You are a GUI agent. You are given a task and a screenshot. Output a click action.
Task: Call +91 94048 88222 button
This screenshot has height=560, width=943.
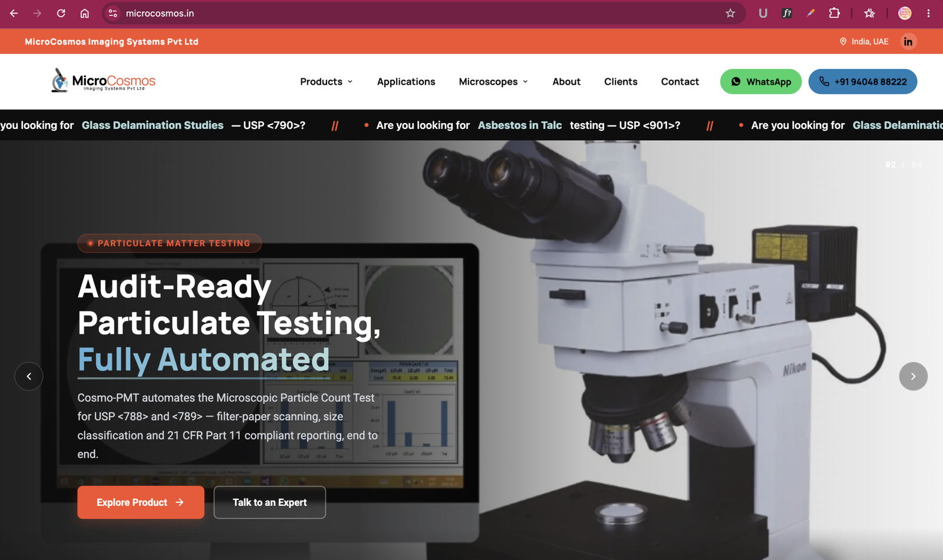[x=863, y=82]
